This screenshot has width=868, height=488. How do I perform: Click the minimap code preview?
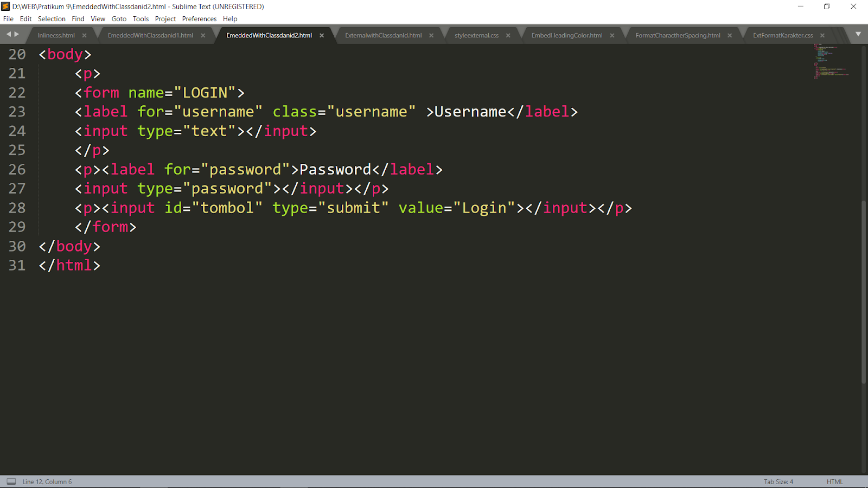830,61
